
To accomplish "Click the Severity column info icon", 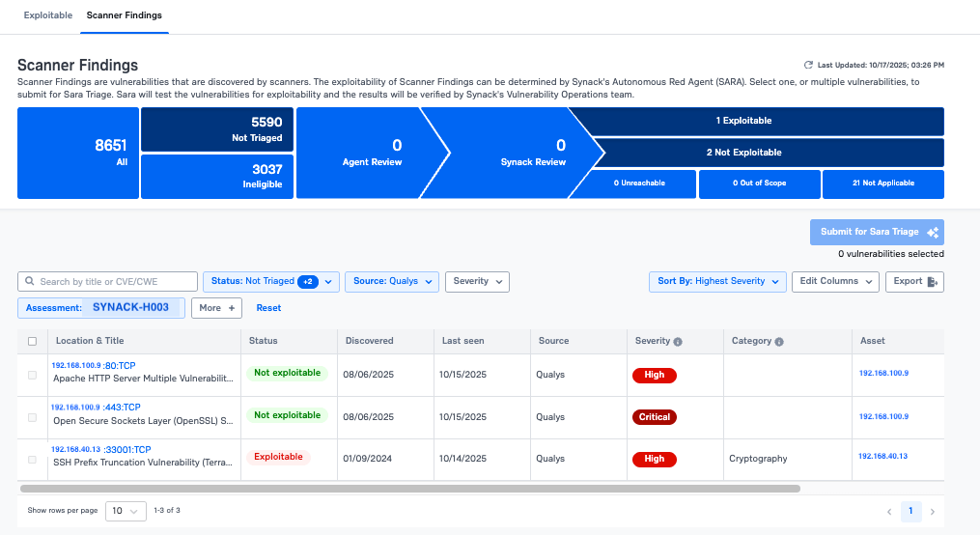I will tap(678, 342).
